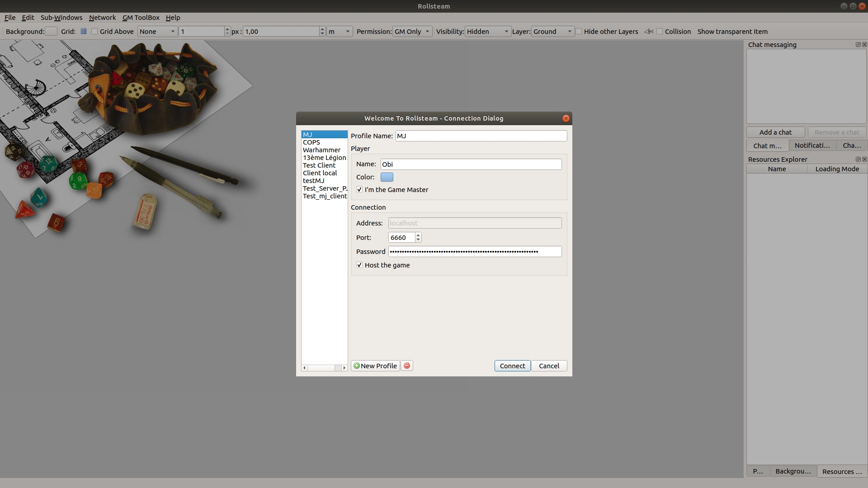Float the Resources Explorer panel
This screenshot has width=868, height=488.
pos(858,160)
